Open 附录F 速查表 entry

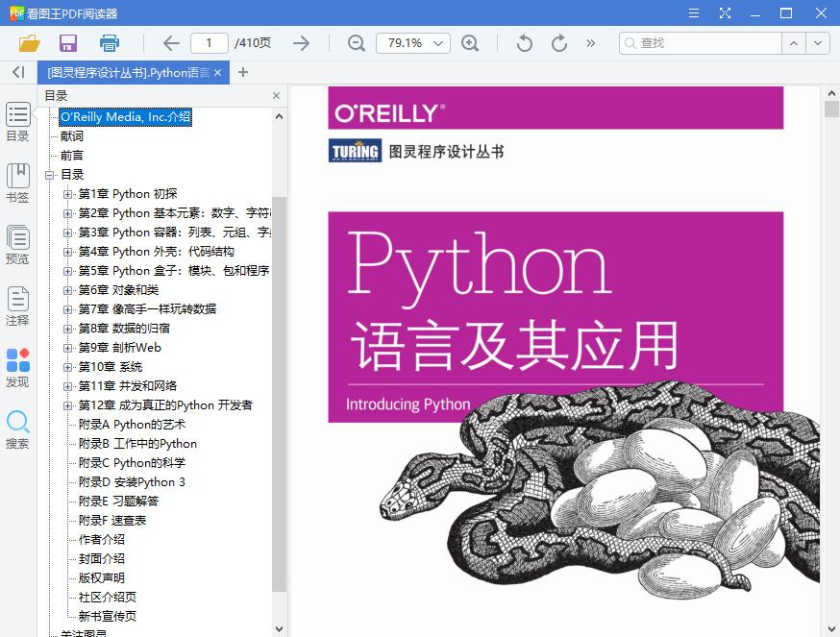pos(111,520)
